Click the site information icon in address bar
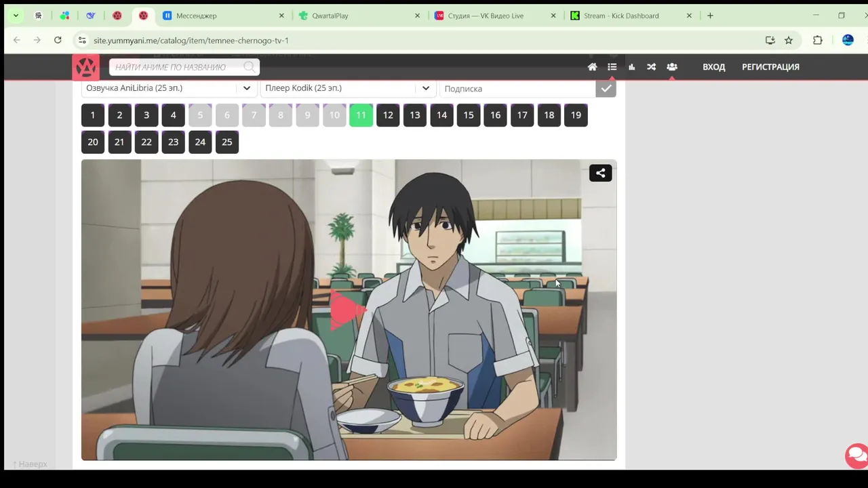Viewport: 868px width, 488px height. (x=82, y=40)
